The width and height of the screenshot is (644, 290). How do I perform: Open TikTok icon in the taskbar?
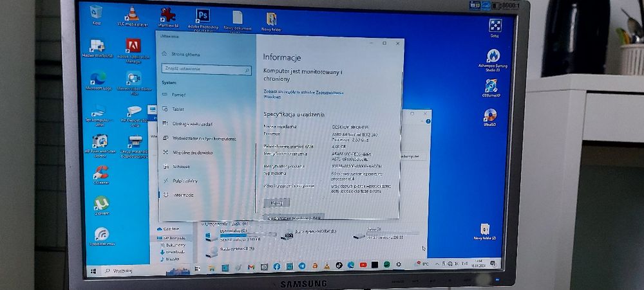(339, 266)
